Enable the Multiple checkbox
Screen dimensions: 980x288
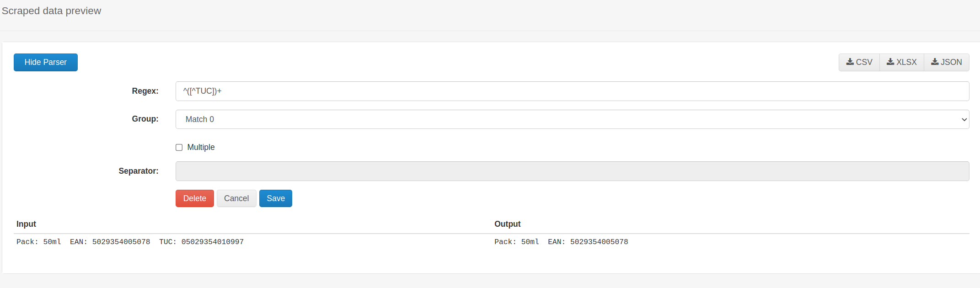click(179, 147)
